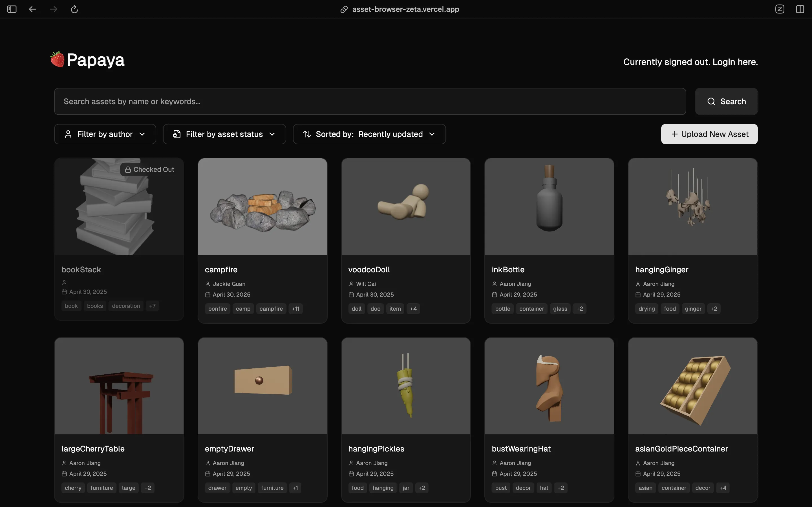Open the Filter by author dropdown
This screenshot has height=507, width=812.
pyautogui.click(x=105, y=134)
